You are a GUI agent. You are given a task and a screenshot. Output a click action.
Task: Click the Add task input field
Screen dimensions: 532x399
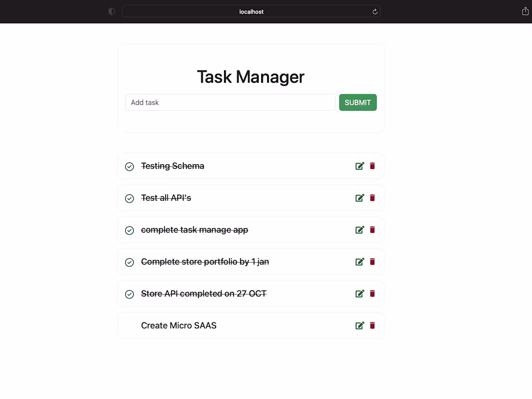pos(230,102)
